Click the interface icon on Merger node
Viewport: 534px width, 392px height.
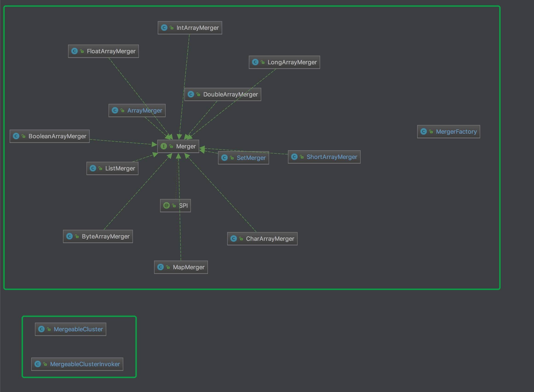[164, 146]
